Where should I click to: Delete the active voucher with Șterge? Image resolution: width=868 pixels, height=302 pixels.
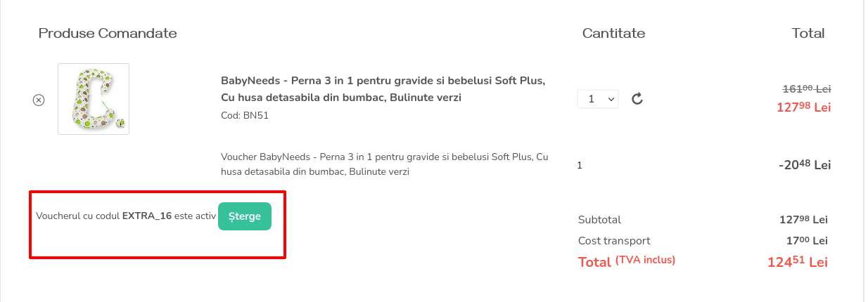pos(245,216)
